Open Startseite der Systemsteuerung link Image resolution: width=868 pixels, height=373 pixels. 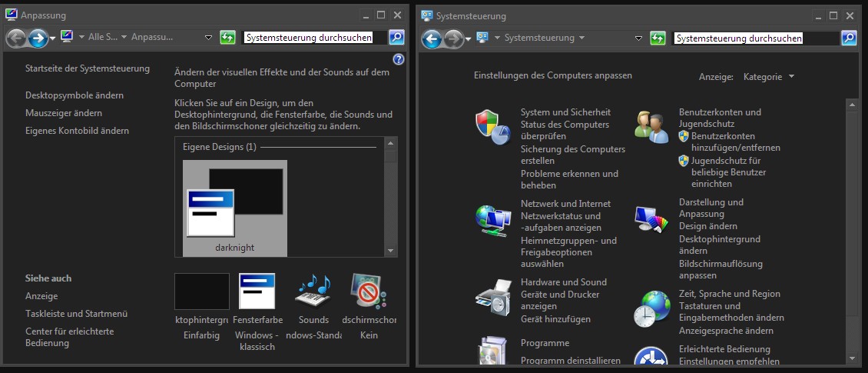(88, 68)
